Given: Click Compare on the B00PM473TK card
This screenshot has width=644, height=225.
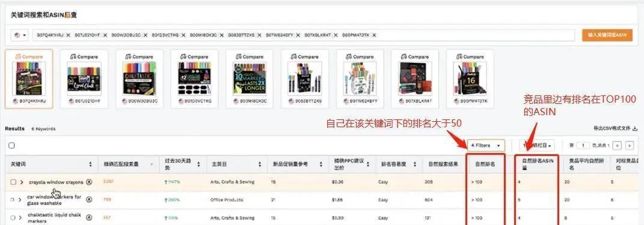Looking at the screenshot, I should click(470, 56).
